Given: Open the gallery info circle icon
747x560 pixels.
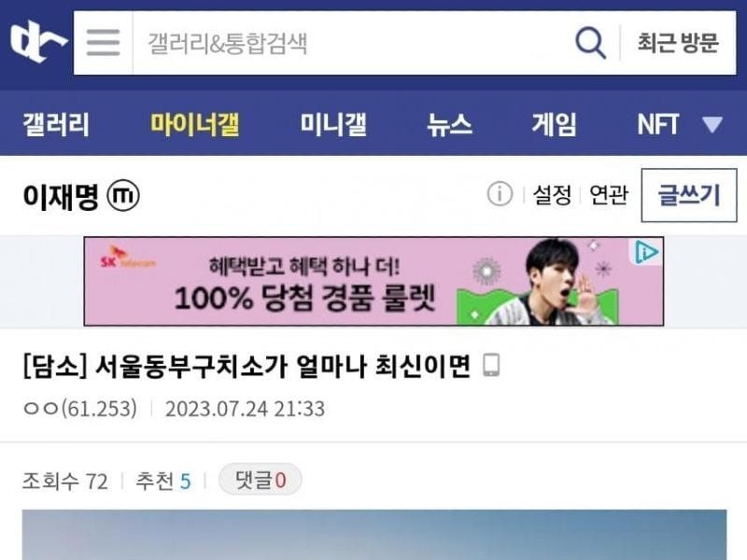Looking at the screenshot, I should [500, 194].
